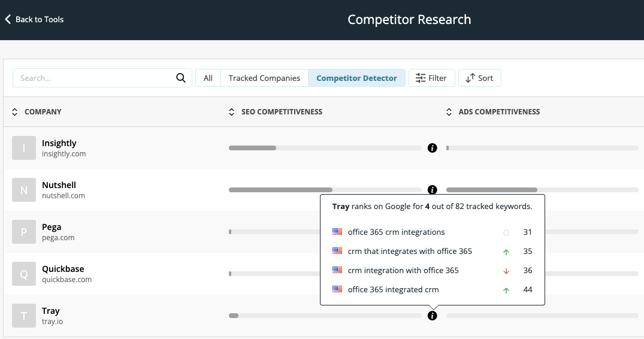The width and height of the screenshot is (644, 339).
Task: Open the Sort button menu
Action: (x=479, y=78)
